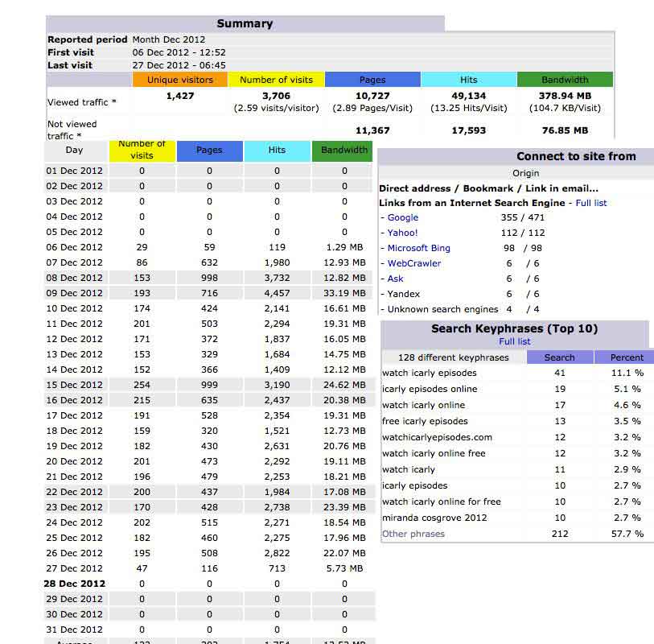This screenshot has height=644, width=654.
Task: Click last visit value '27 Dec 2012 - 06:45'
Action: coord(179,65)
